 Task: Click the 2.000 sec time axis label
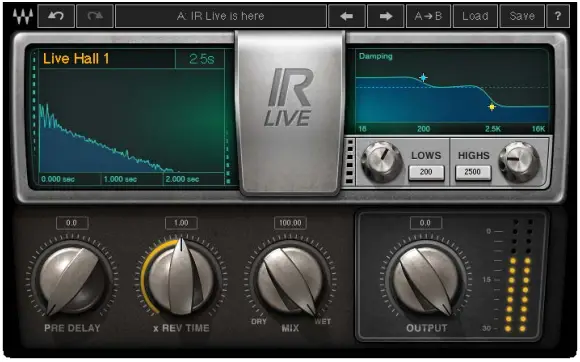coord(182,179)
